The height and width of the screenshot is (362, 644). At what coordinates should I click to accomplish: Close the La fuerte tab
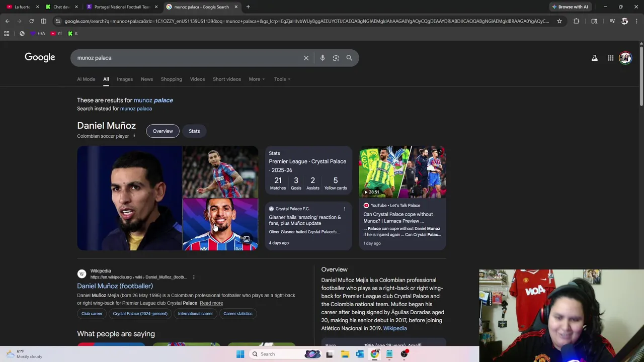[37, 7]
